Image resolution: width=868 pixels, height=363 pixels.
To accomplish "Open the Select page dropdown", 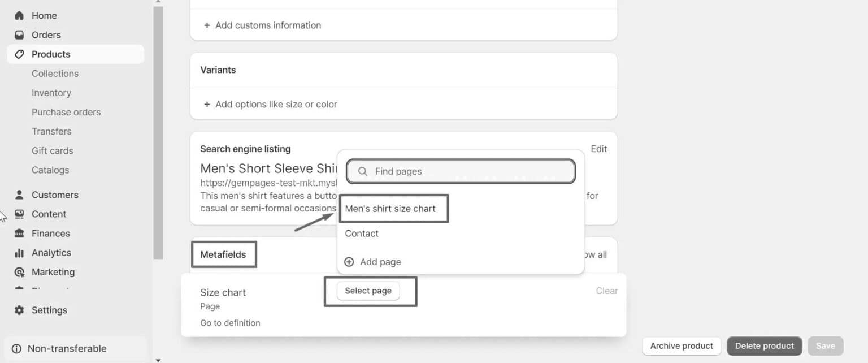I will (x=368, y=290).
